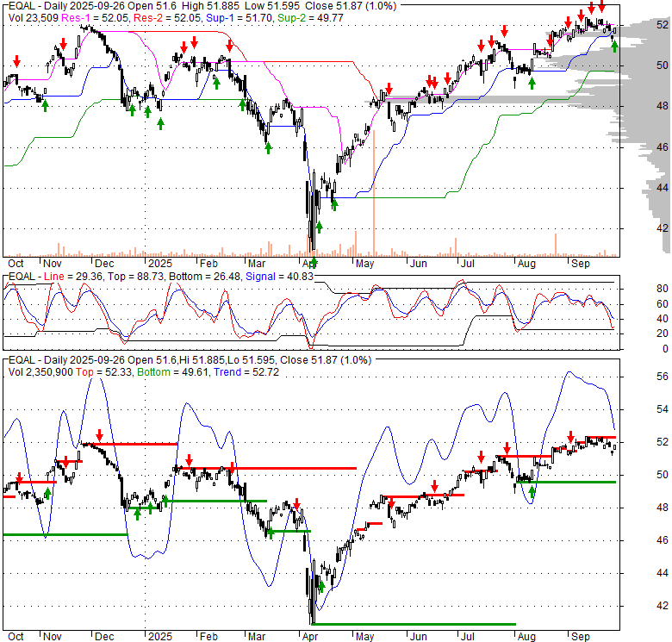Click the oscillator 'Top = 88.73' label

tap(135, 277)
